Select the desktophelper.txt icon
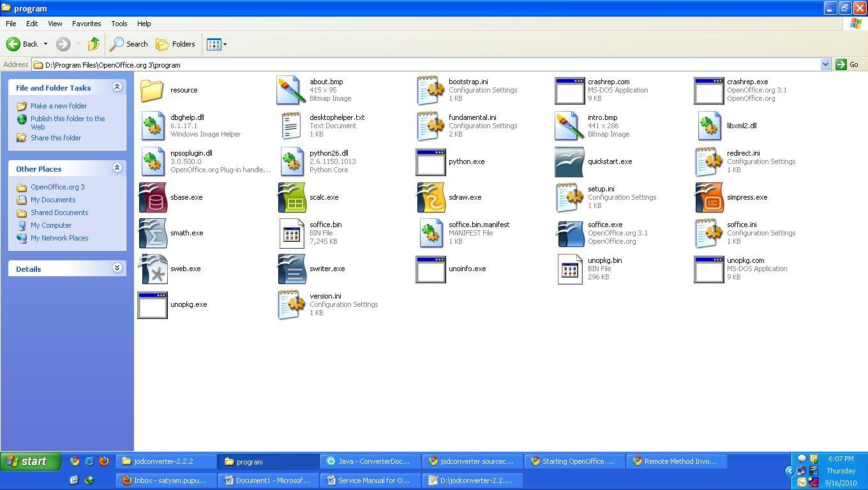 coord(292,126)
